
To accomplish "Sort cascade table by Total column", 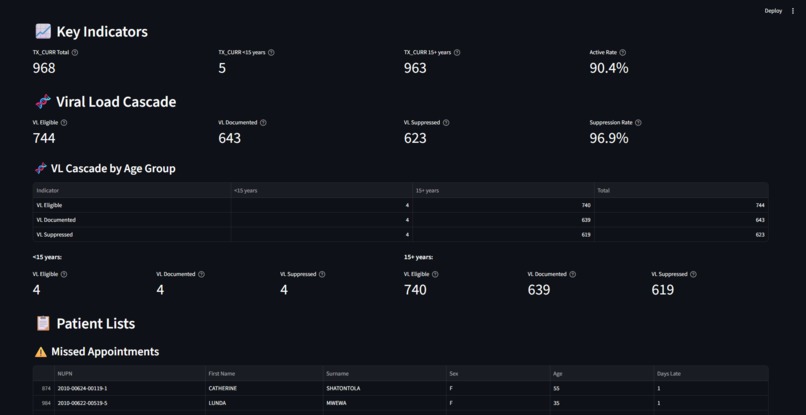I will pyautogui.click(x=681, y=190).
